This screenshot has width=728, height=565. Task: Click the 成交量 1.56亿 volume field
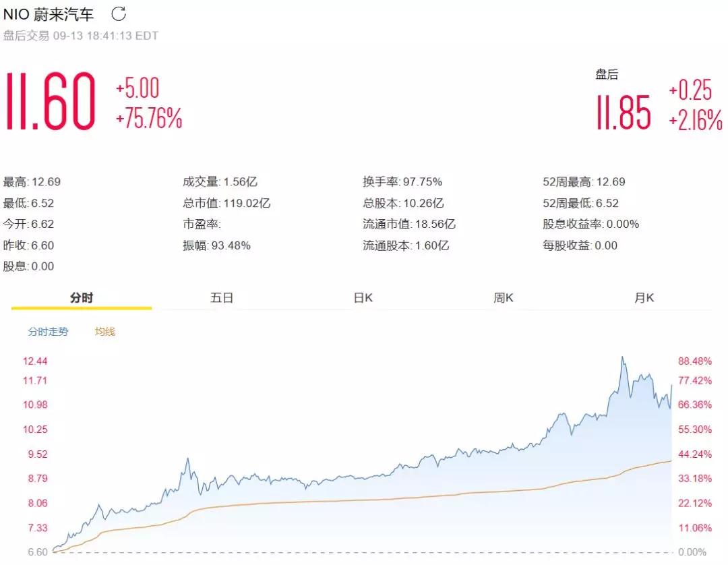click(x=220, y=181)
